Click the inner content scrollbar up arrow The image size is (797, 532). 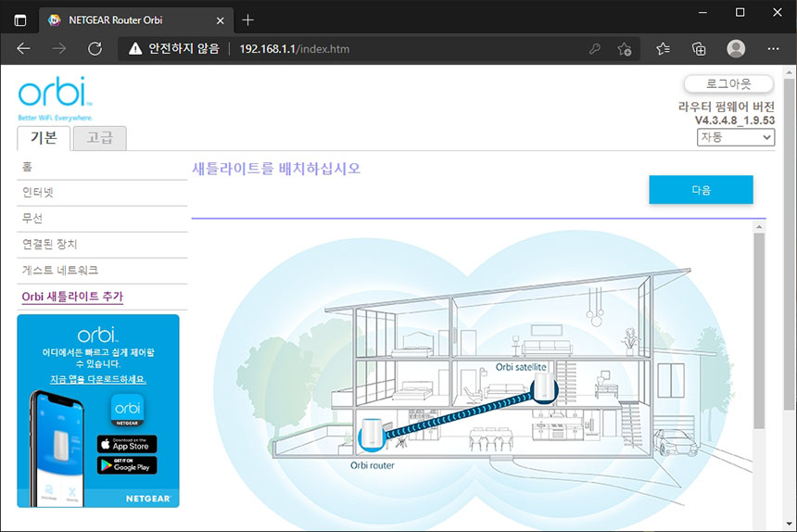click(759, 227)
